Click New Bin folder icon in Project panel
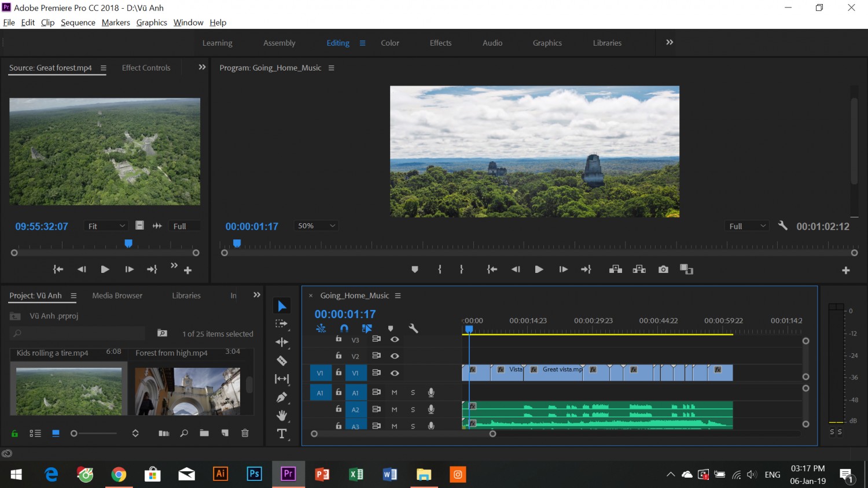This screenshot has width=868, height=488. click(204, 433)
